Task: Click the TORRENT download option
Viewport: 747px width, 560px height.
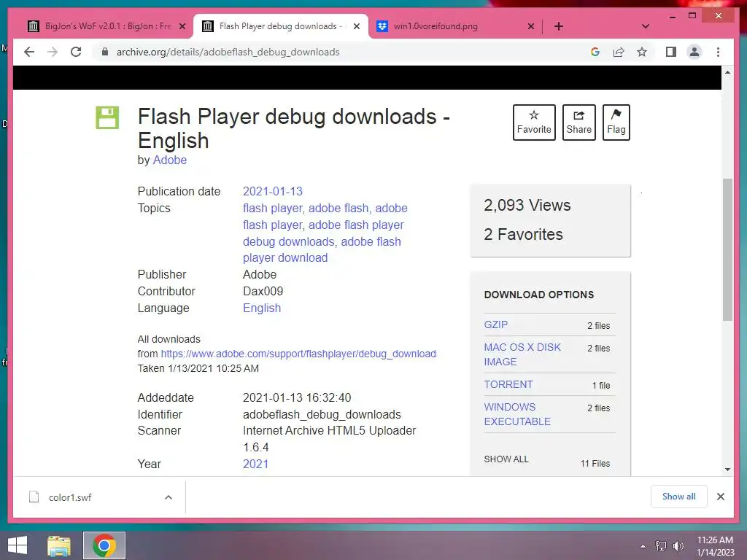Action: [508, 384]
